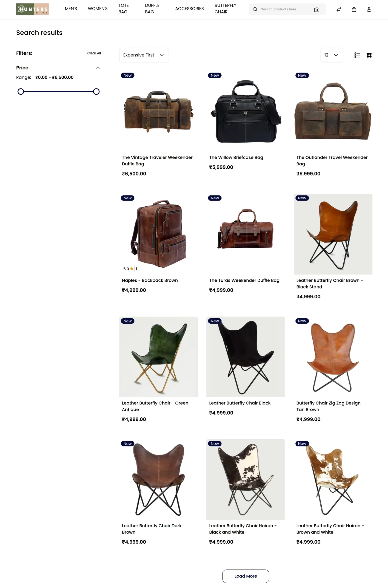Open the shopping bag cart icon
This screenshot has height=588, width=388.
point(354,9)
